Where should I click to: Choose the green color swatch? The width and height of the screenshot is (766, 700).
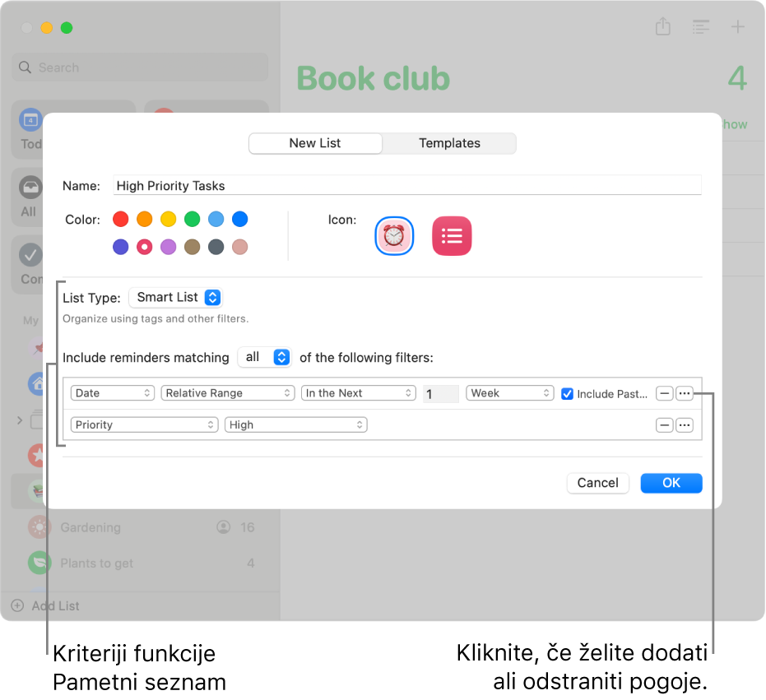click(x=192, y=219)
